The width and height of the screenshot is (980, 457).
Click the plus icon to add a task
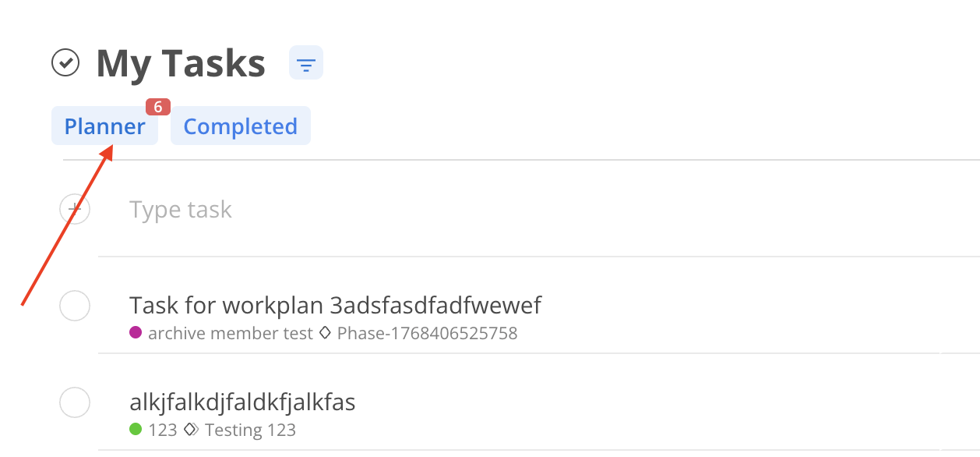point(75,209)
